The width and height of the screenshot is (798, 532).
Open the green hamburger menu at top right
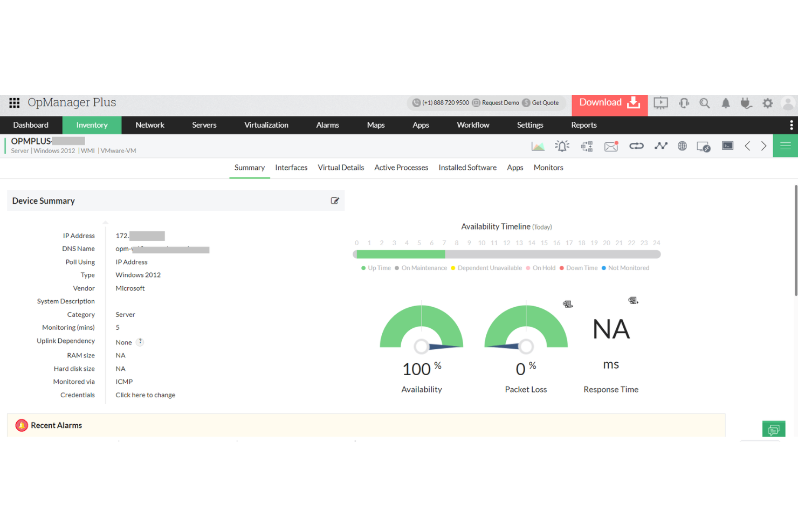click(785, 146)
